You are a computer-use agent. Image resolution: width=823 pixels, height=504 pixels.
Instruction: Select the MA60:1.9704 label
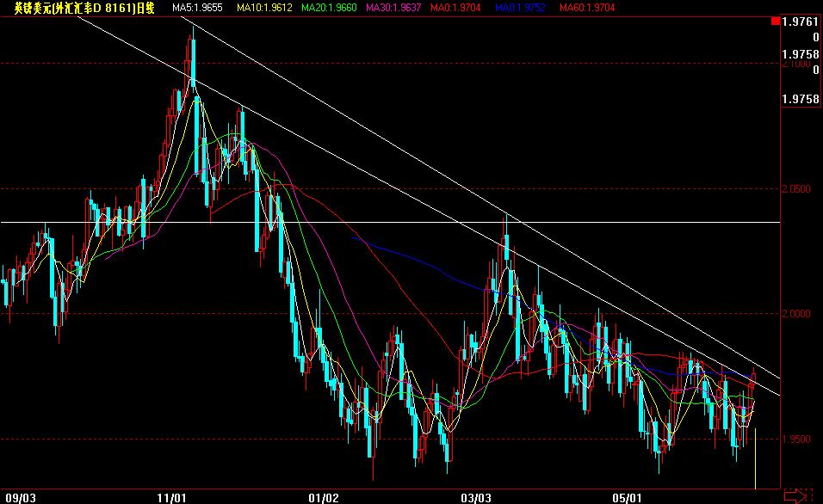pos(587,8)
